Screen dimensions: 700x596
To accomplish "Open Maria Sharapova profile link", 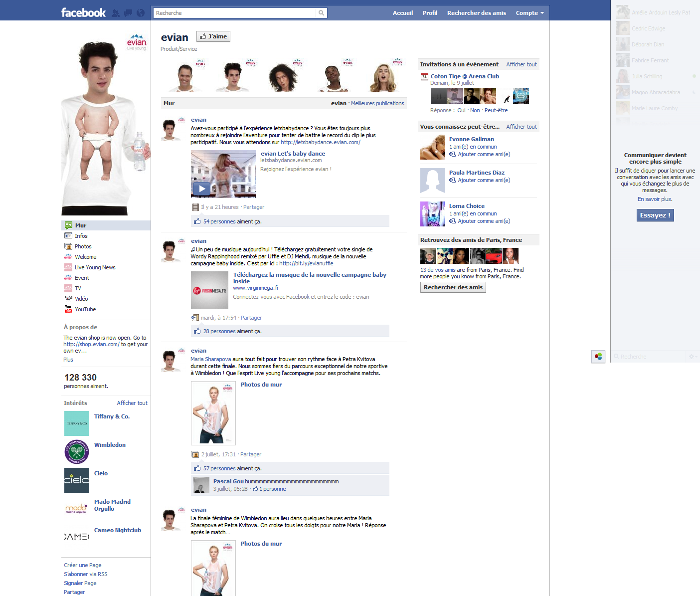I will click(210, 359).
